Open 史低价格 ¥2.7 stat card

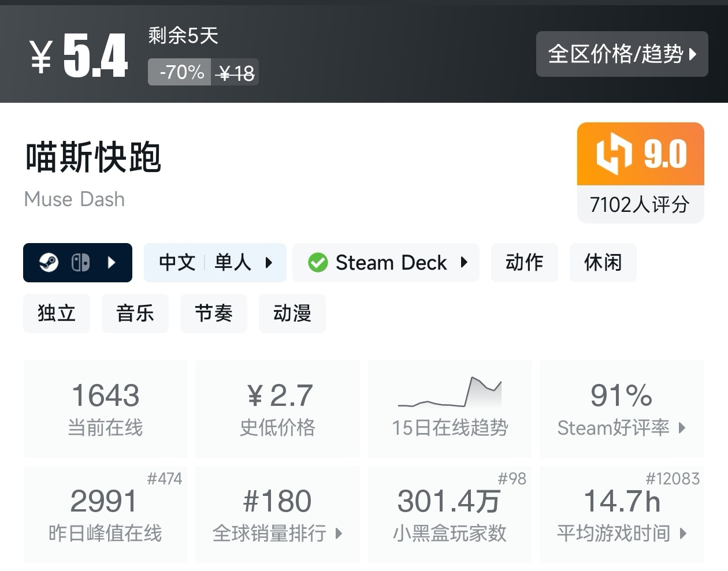point(277,409)
